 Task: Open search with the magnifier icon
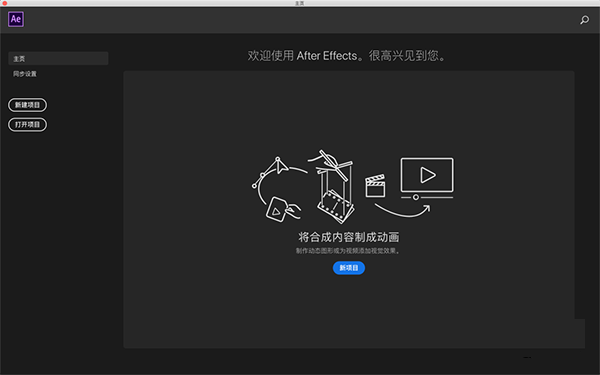(x=584, y=20)
